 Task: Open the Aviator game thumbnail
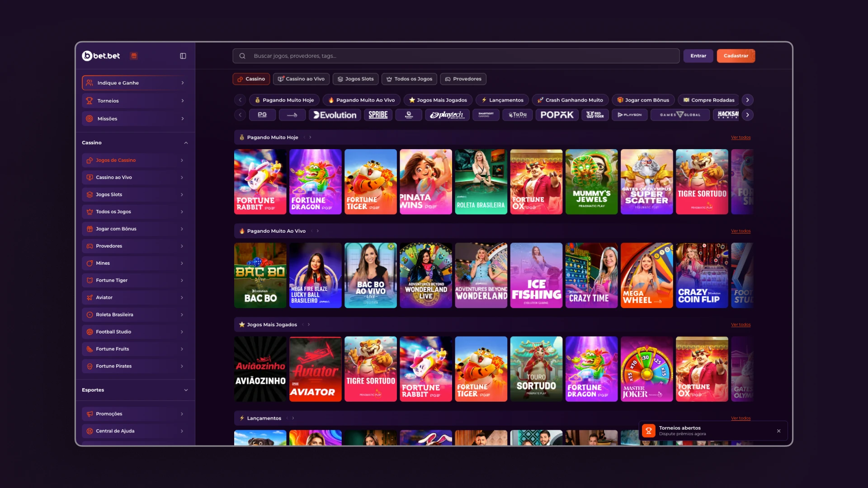coord(316,369)
